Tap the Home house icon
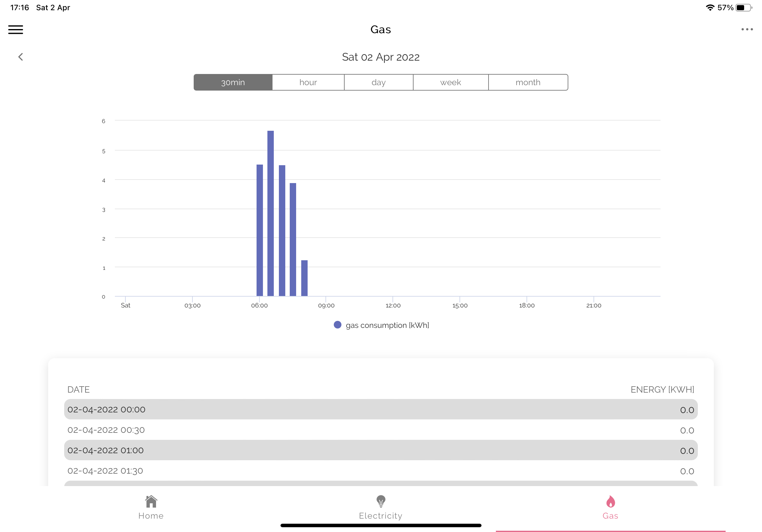762x532 pixels. point(151,501)
